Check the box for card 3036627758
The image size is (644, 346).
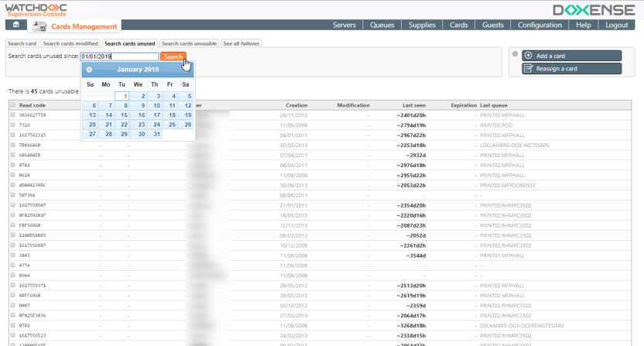(x=12, y=115)
